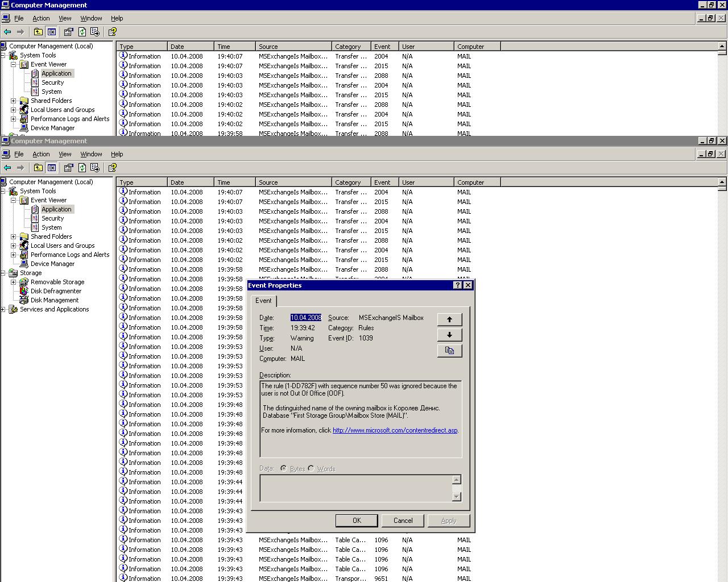
Task: Open Action menu in lower window
Action: pyautogui.click(x=41, y=154)
